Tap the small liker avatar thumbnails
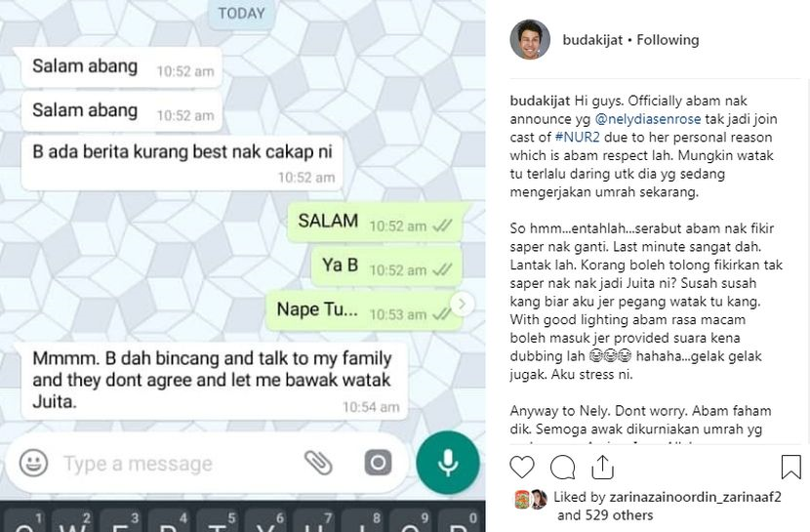Image resolution: width=810 pixels, height=532 pixels. tap(531, 499)
